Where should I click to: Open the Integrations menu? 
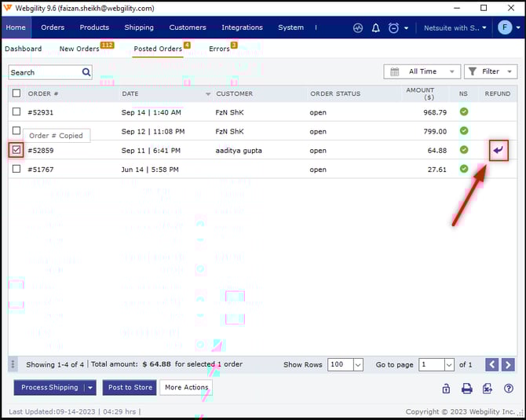242,27
